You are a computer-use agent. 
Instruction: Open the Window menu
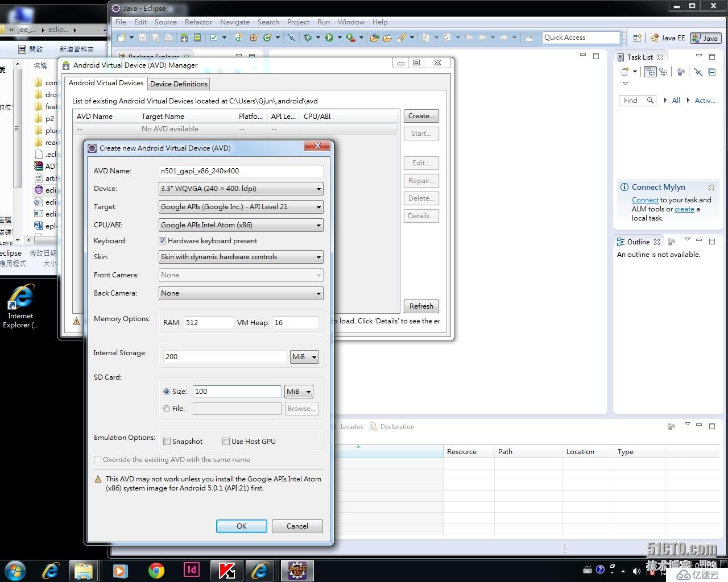[x=351, y=22]
